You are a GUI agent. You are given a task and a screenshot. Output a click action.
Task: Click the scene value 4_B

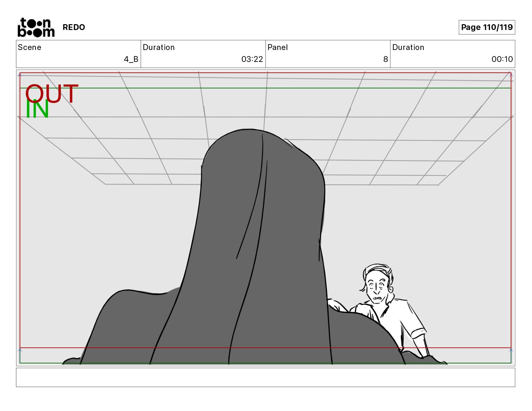[x=131, y=59]
